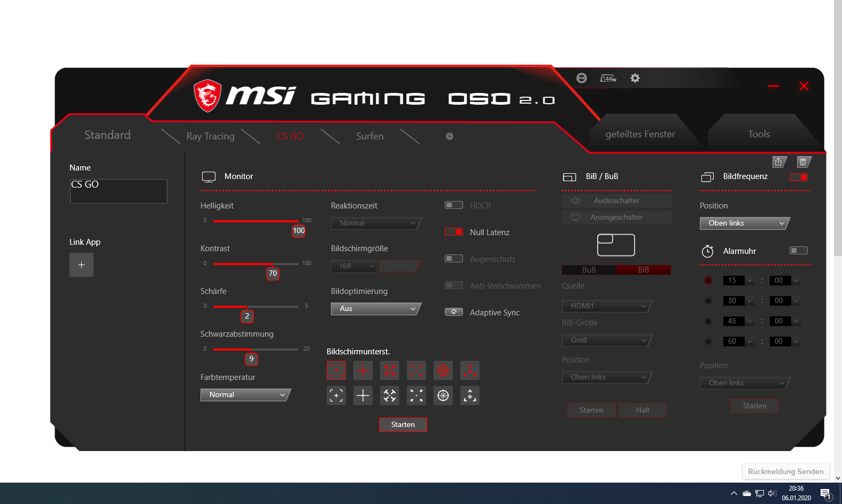Image resolution: width=842 pixels, height=504 pixels.
Task: Delete profile with the trash icon
Action: [803, 162]
